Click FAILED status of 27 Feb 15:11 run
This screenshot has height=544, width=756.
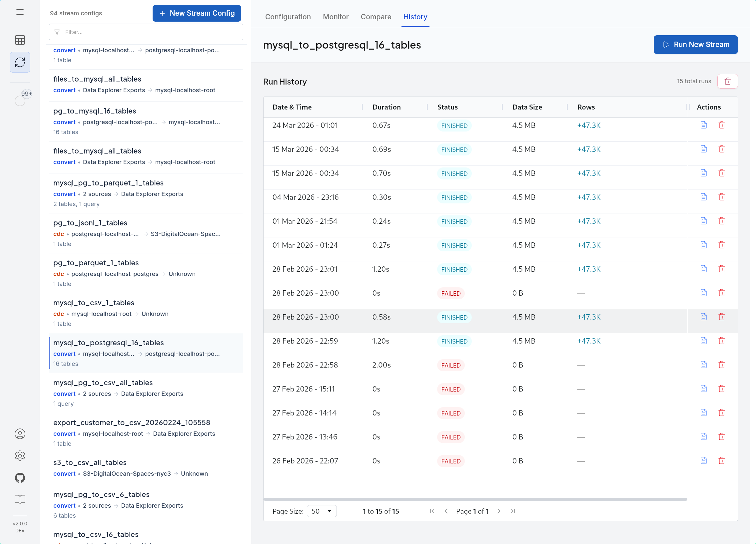(x=451, y=390)
